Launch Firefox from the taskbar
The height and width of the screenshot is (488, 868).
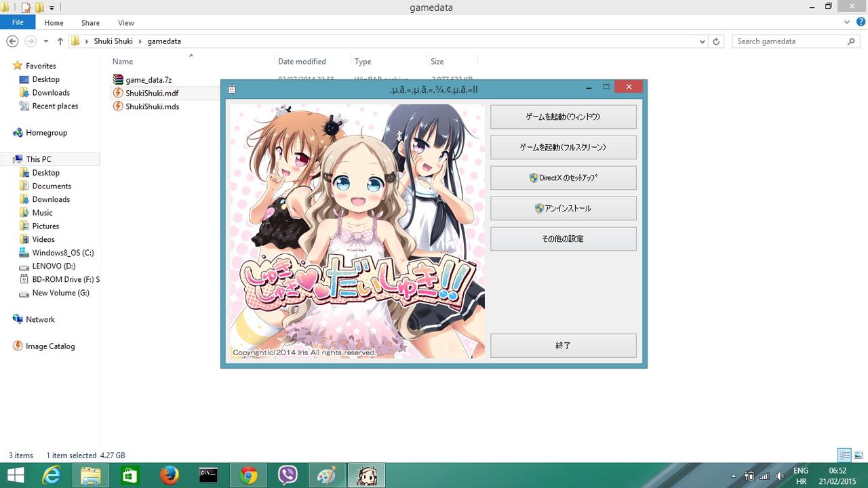[169, 476]
